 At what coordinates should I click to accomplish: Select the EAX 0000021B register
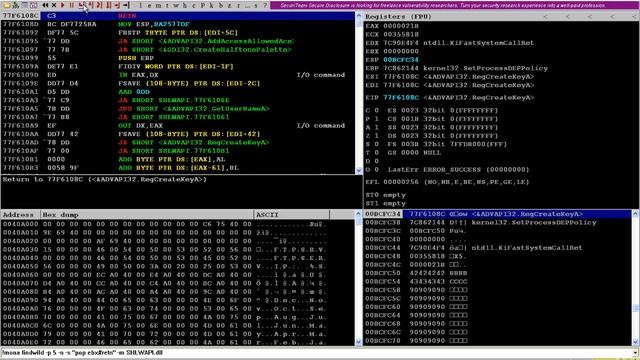click(x=392, y=26)
